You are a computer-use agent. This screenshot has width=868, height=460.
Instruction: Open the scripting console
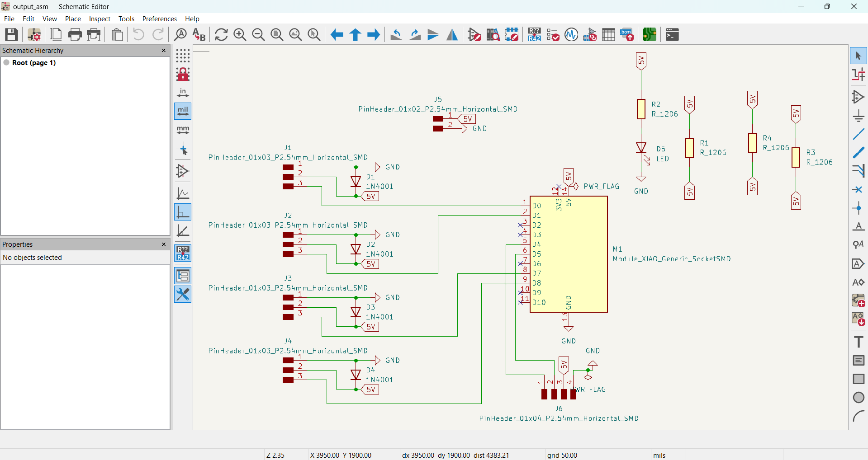pos(672,34)
